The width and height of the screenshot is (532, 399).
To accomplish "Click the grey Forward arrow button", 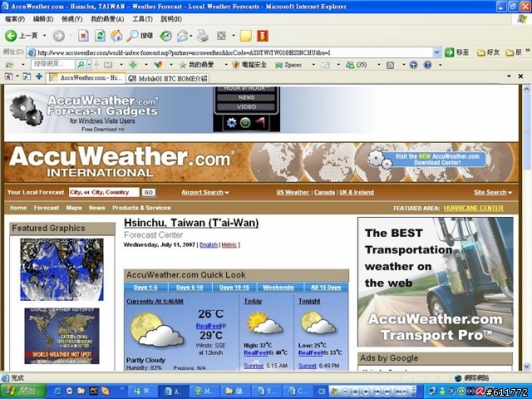I will (x=59, y=36).
